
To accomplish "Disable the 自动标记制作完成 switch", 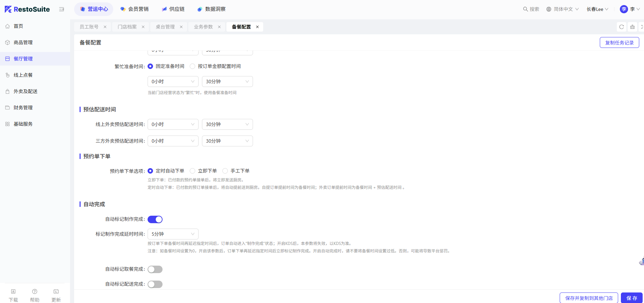I will pyautogui.click(x=155, y=219).
